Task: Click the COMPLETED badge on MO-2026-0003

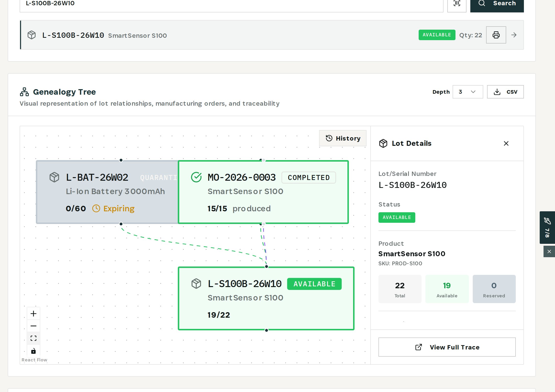Action: pos(309,178)
